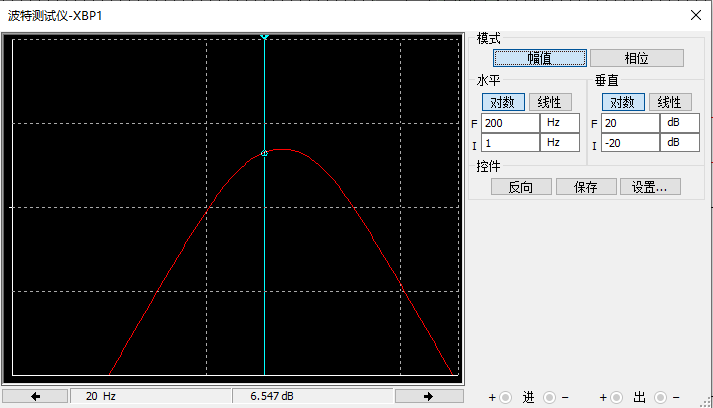Click the 反向 reverse button

tap(521, 187)
